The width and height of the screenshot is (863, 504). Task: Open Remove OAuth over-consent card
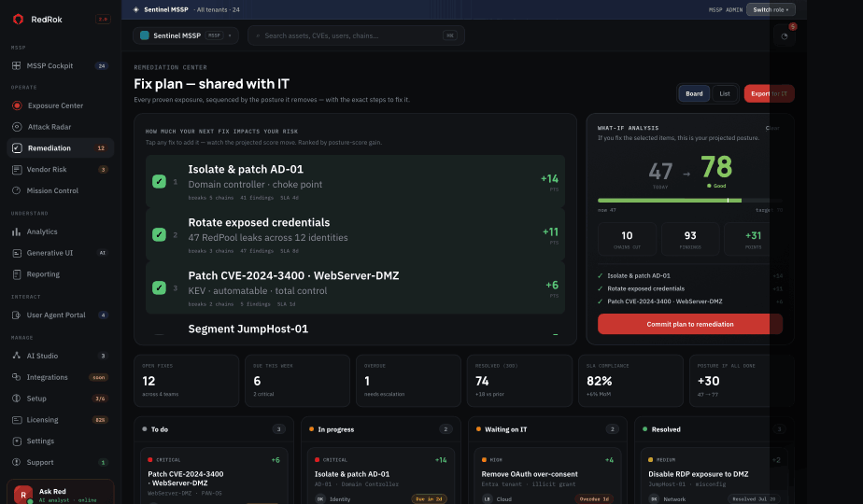(547, 477)
